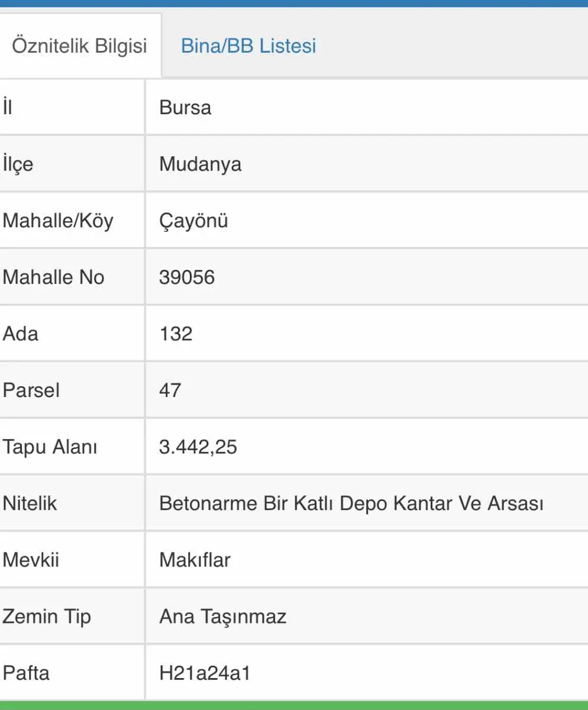Click the Mahalle No value 39056
The width and height of the screenshot is (588, 710).
(x=187, y=277)
